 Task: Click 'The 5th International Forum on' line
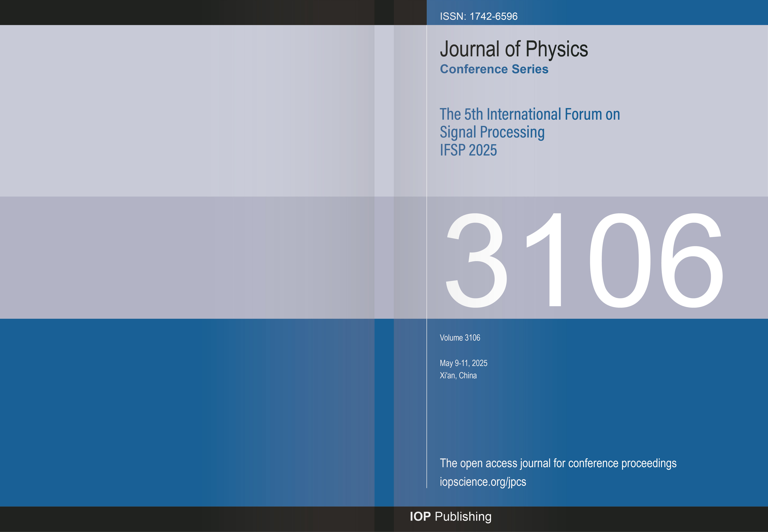coord(529,114)
